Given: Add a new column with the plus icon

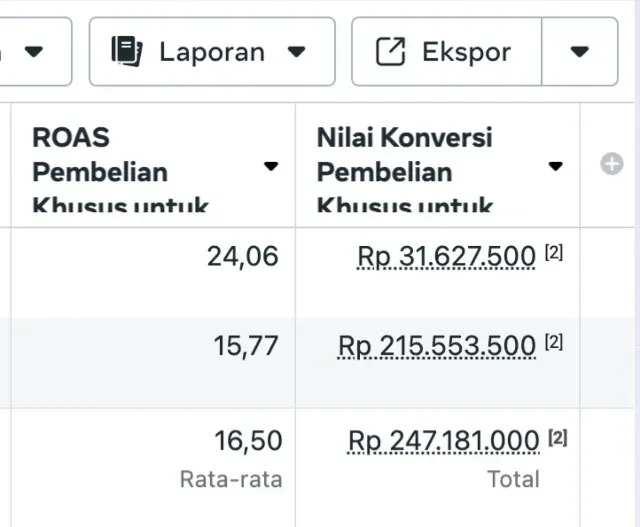Looking at the screenshot, I should 611,165.
